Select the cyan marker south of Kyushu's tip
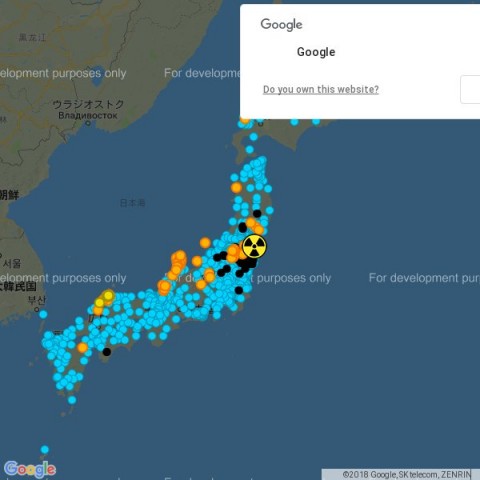The image size is (480, 480). (72, 400)
